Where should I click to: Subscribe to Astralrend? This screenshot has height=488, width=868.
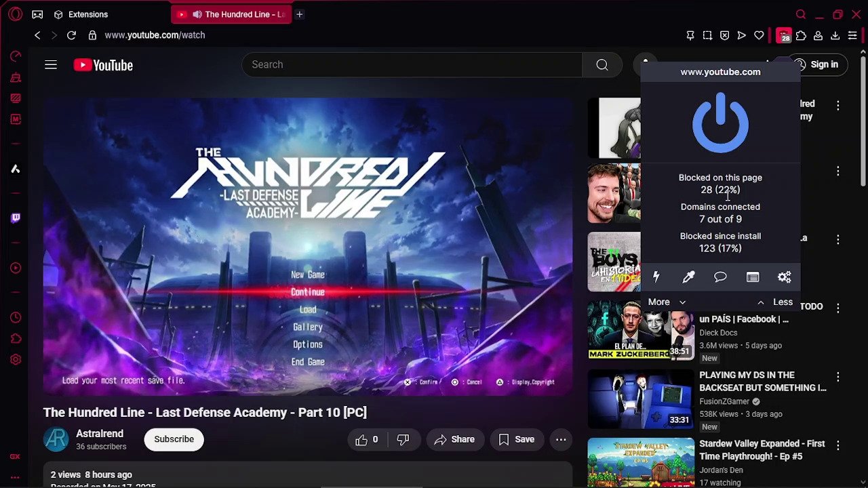pos(174,439)
